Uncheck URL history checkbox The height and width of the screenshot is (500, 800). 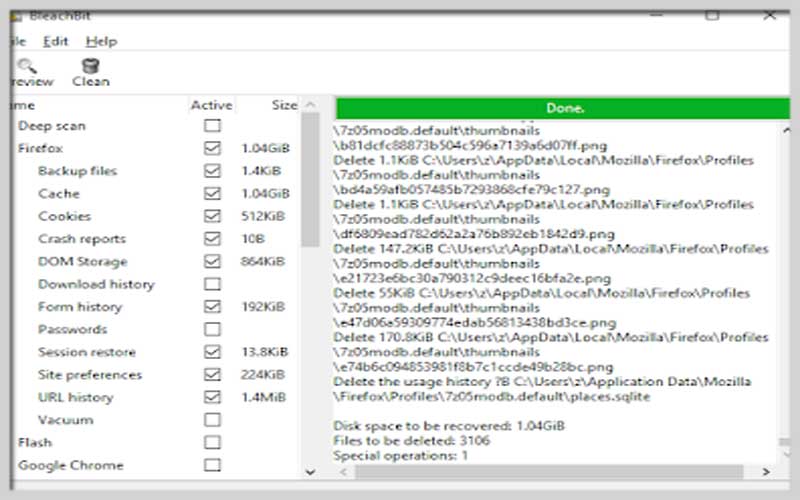[x=212, y=397]
